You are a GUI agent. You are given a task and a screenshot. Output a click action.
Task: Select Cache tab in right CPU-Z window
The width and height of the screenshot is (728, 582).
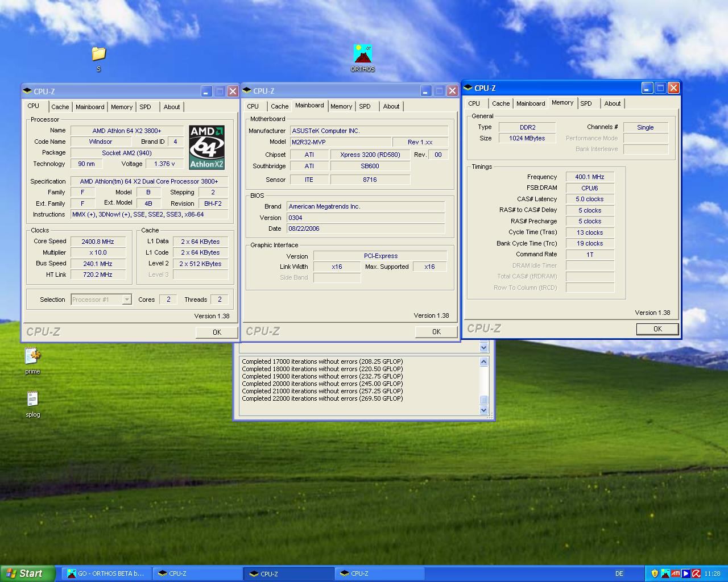(x=500, y=103)
